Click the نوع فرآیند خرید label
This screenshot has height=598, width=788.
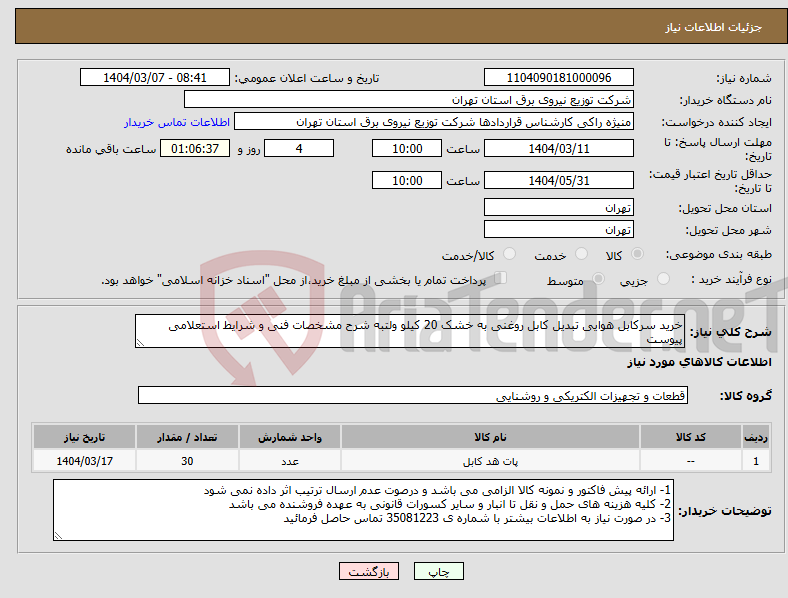click(x=731, y=279)
